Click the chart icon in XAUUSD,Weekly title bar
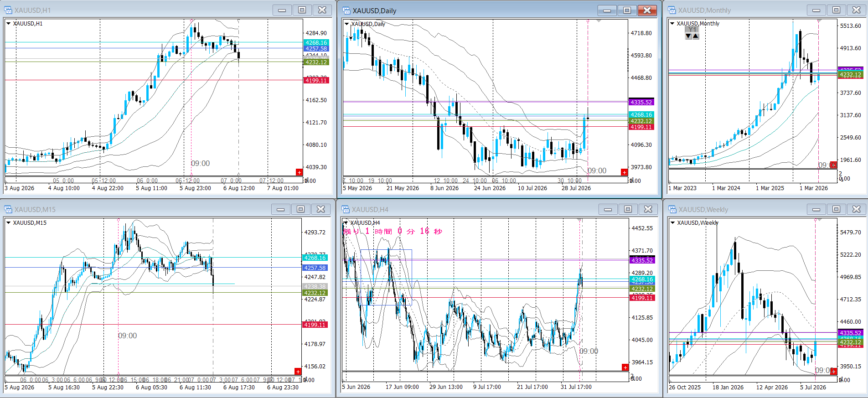Viewport: 868px width, 398px height. (672, 209)
